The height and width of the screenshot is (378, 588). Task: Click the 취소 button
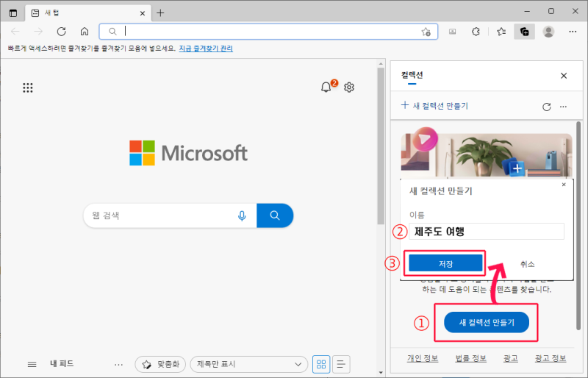527,264
